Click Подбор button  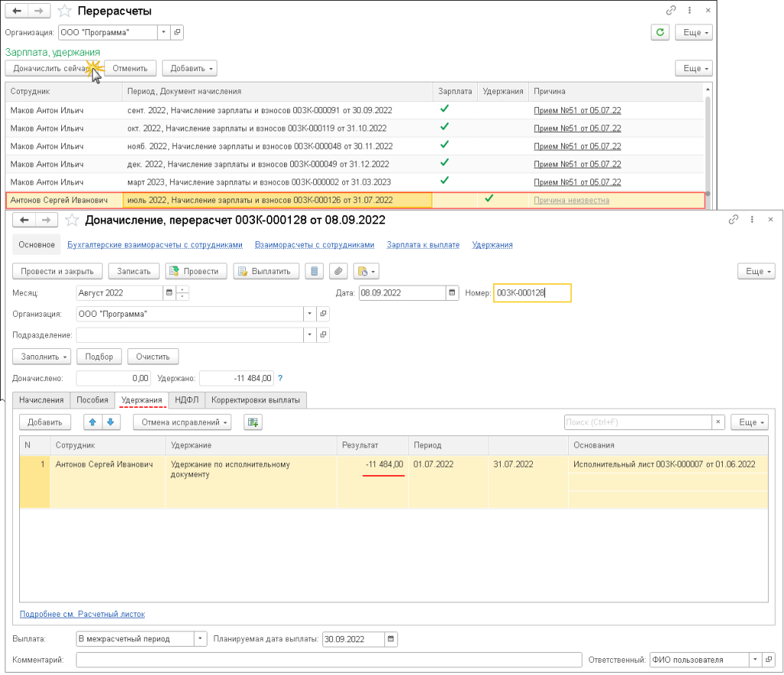pos(99,357)
